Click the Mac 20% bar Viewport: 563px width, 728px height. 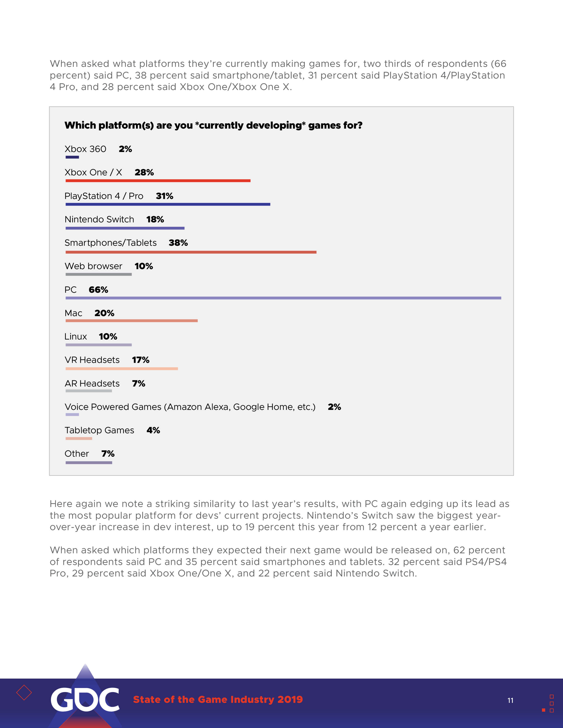(131, 321)
